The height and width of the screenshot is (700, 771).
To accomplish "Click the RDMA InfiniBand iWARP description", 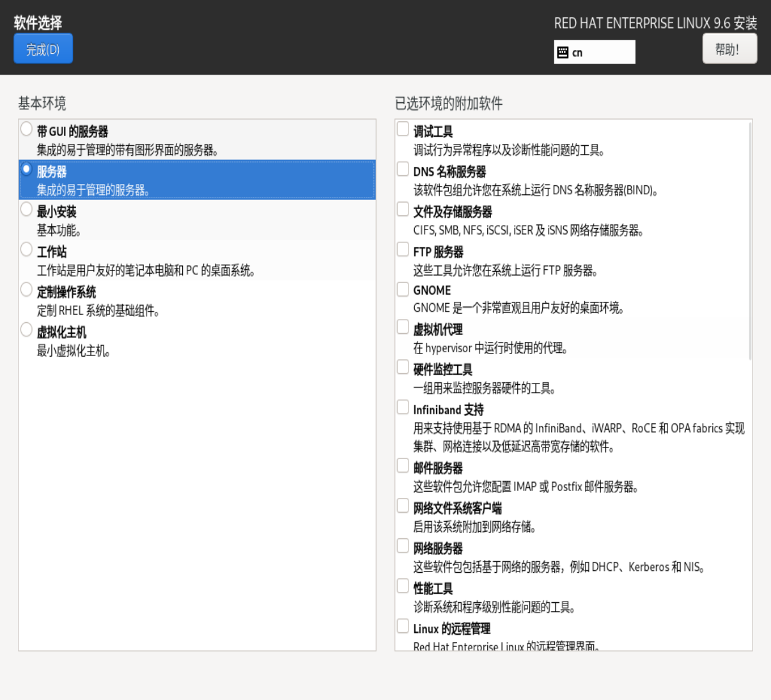I will [579, 437].
